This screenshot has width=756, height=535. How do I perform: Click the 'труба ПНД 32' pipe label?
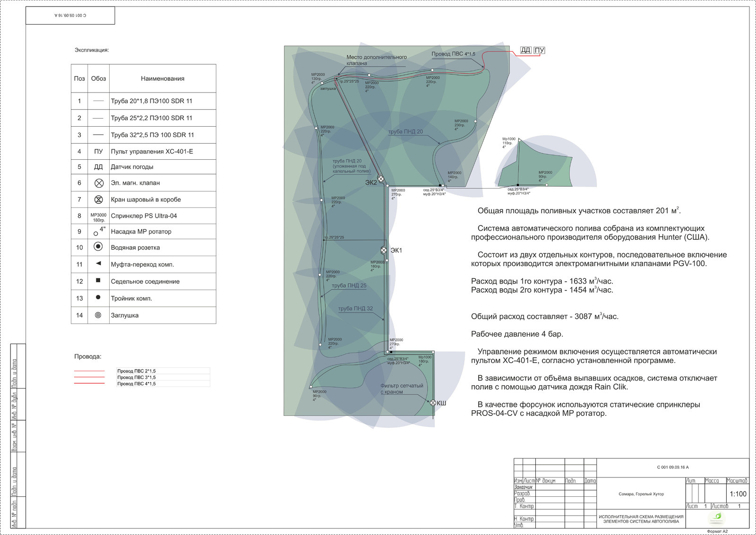click(x=355, y=309)
